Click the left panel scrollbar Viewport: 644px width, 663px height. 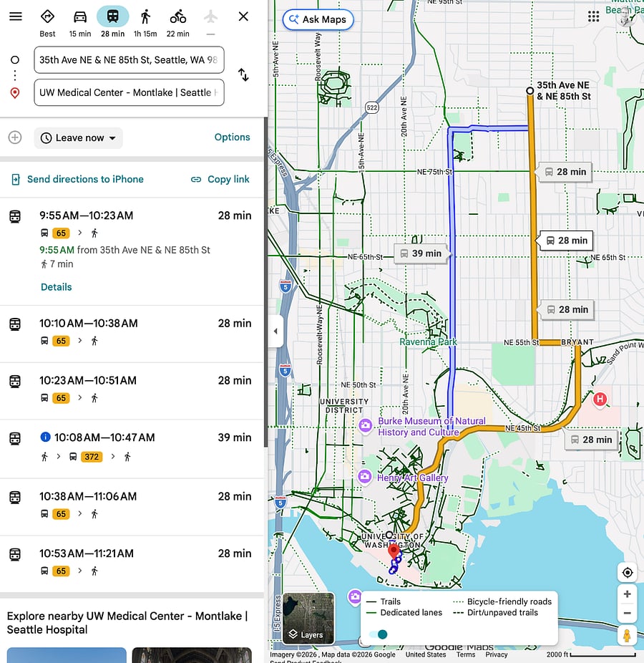265,282
